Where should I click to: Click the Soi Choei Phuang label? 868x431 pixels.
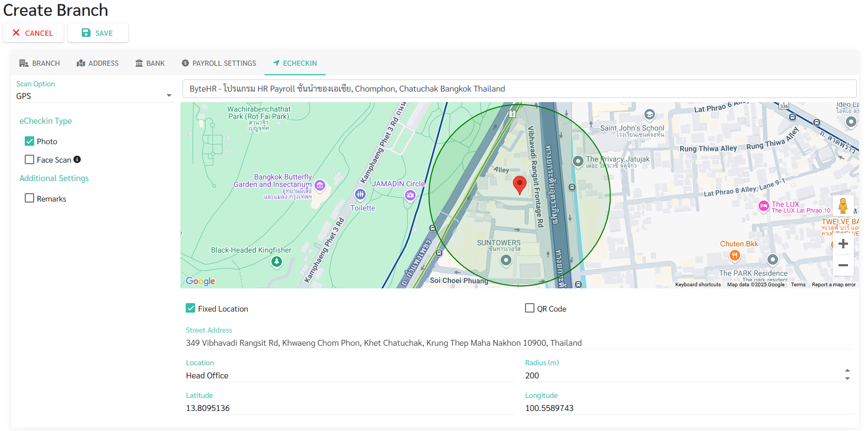pyautogui.click(x=459, y=280)
